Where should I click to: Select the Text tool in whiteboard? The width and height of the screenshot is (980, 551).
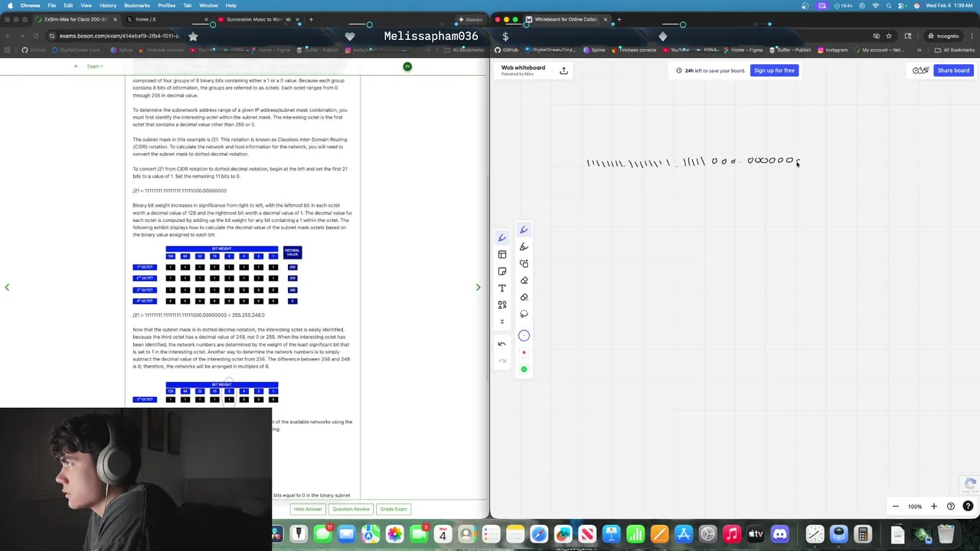click(502, 289)
